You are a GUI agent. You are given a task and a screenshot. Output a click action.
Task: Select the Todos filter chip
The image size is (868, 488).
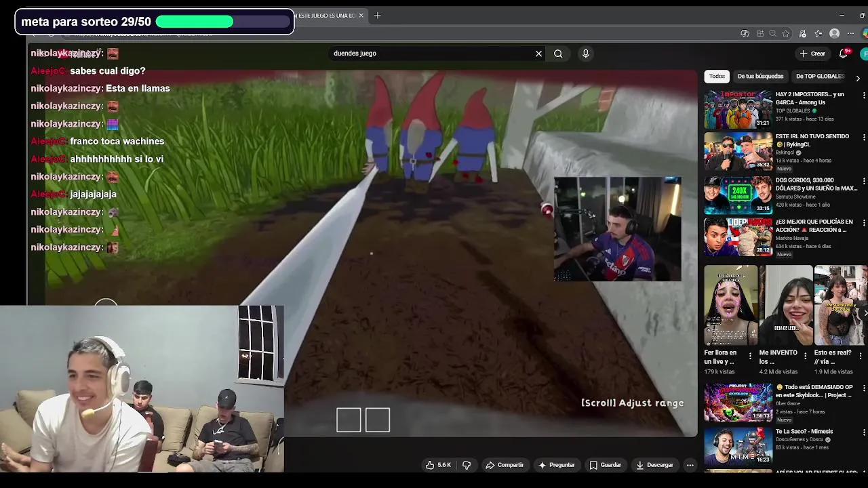click(x=717, y=77)
